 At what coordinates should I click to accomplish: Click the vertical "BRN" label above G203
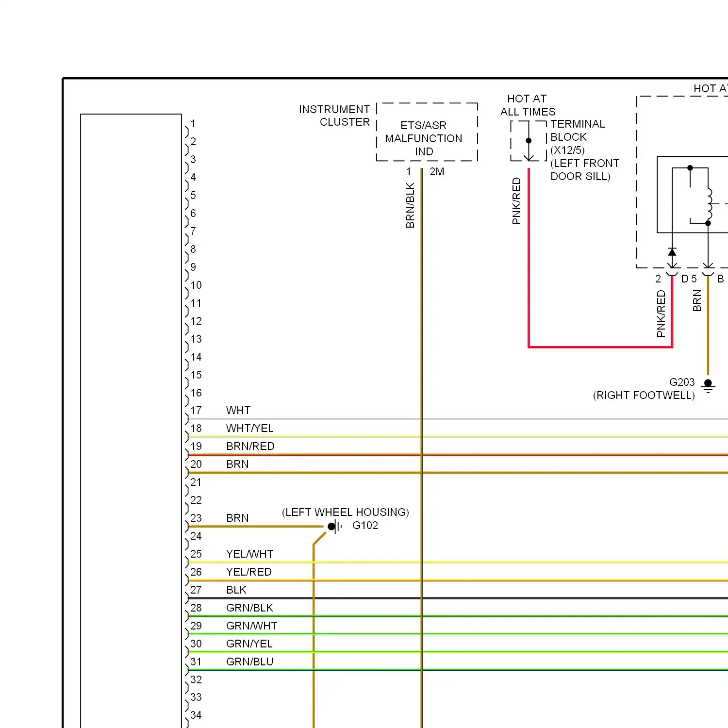[x=697, y=300]
